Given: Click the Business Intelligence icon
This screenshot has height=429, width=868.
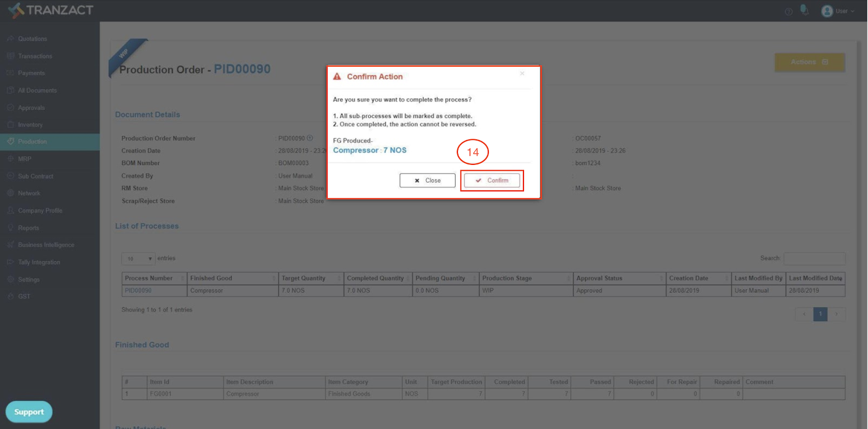Looking at the screenshot, I should coord(10,245).
